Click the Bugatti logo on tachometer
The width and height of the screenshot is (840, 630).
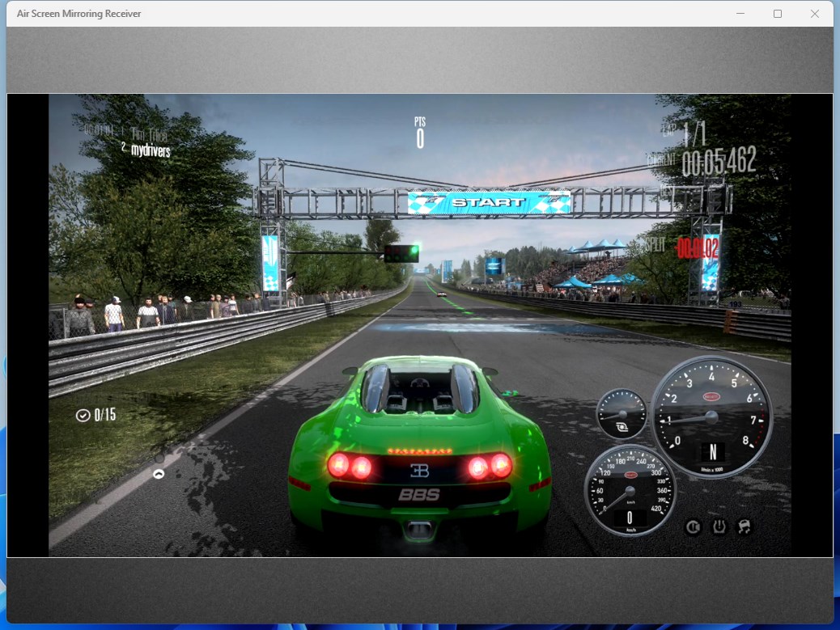[711, 396]
